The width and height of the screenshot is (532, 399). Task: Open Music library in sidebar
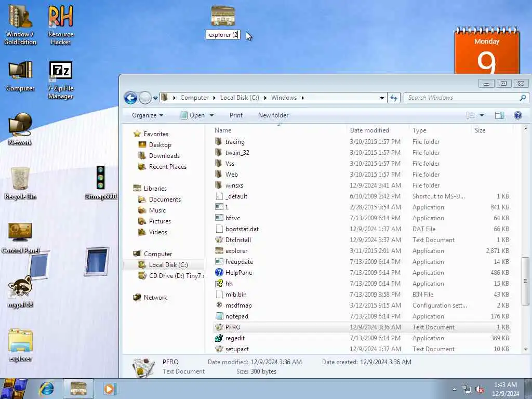tap(152, 210)
